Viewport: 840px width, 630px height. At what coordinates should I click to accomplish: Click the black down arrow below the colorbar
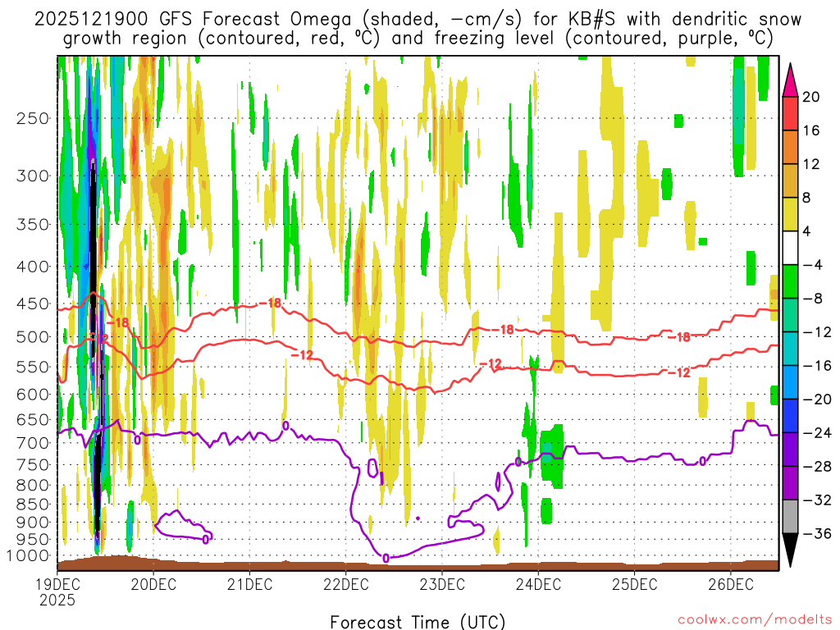click(x=791, y=551)
